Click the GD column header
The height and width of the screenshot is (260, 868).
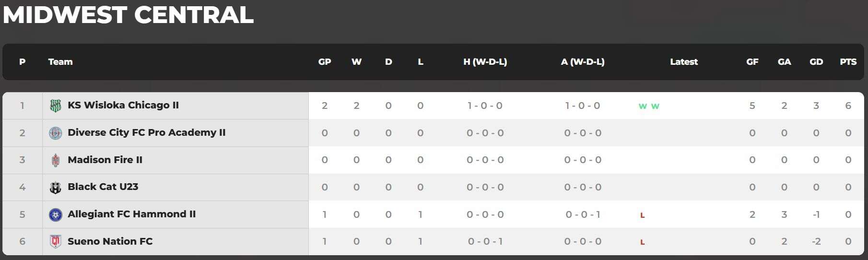[x=816, y=61]
